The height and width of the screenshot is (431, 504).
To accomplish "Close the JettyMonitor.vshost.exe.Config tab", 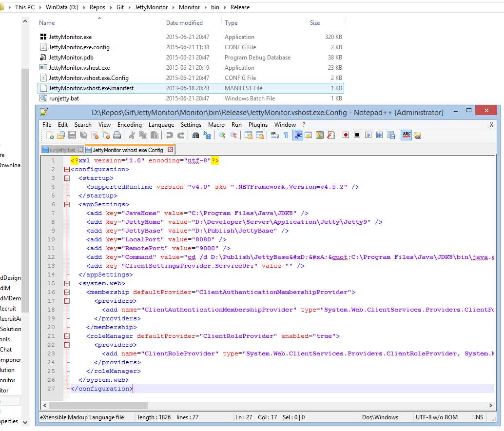I will click(x=171, y=150).
